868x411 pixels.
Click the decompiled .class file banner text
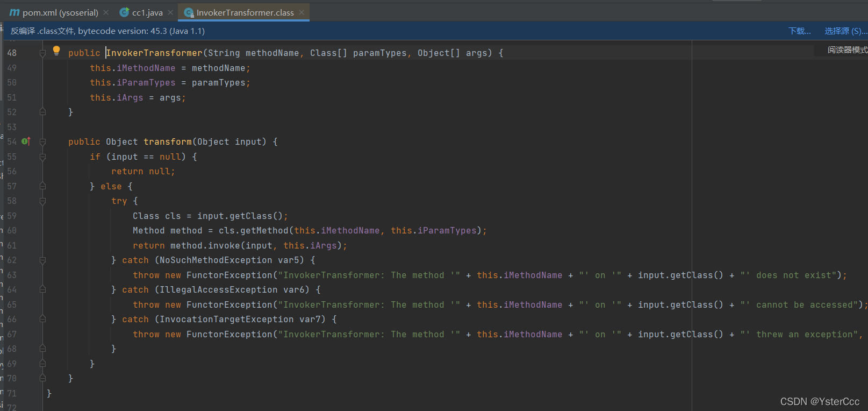click(x=107, y=31)
